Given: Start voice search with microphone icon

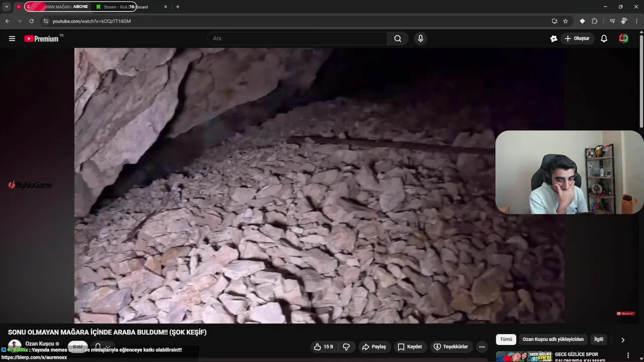Looking at the screenshot, I should tap(421, 39).
